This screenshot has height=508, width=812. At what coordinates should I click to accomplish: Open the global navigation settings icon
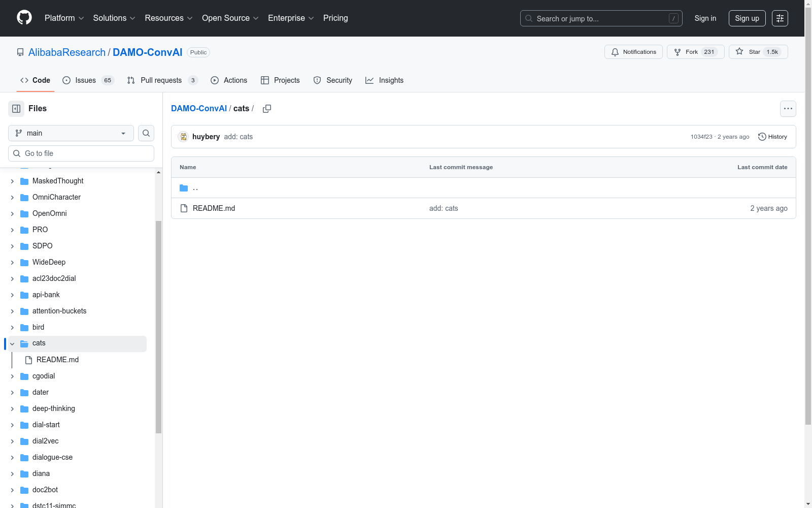click(x=780, y=18)
